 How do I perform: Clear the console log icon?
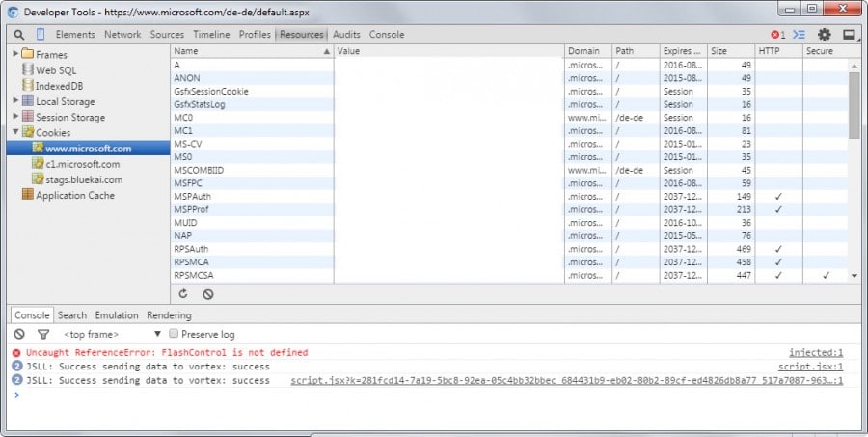pyautogui.click(x=19, y=334)
